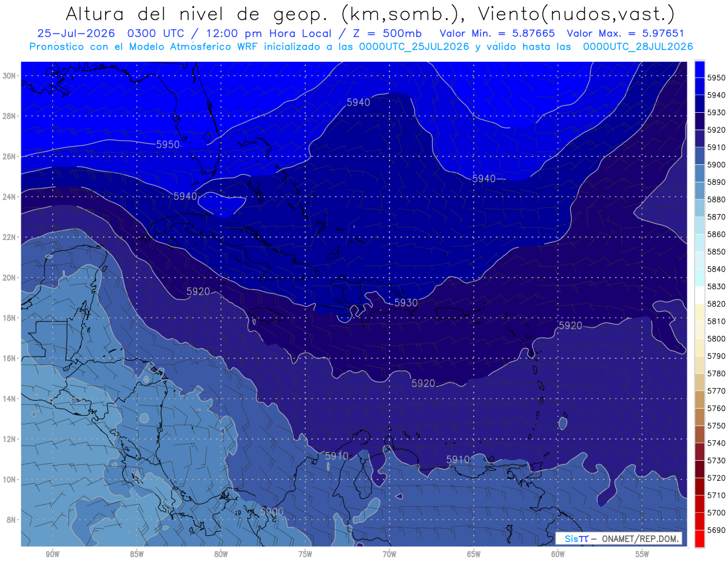Select the date text '25-Jul-2026'
The width and height of the screenshot is (728, 562).
tap(75, 34)
